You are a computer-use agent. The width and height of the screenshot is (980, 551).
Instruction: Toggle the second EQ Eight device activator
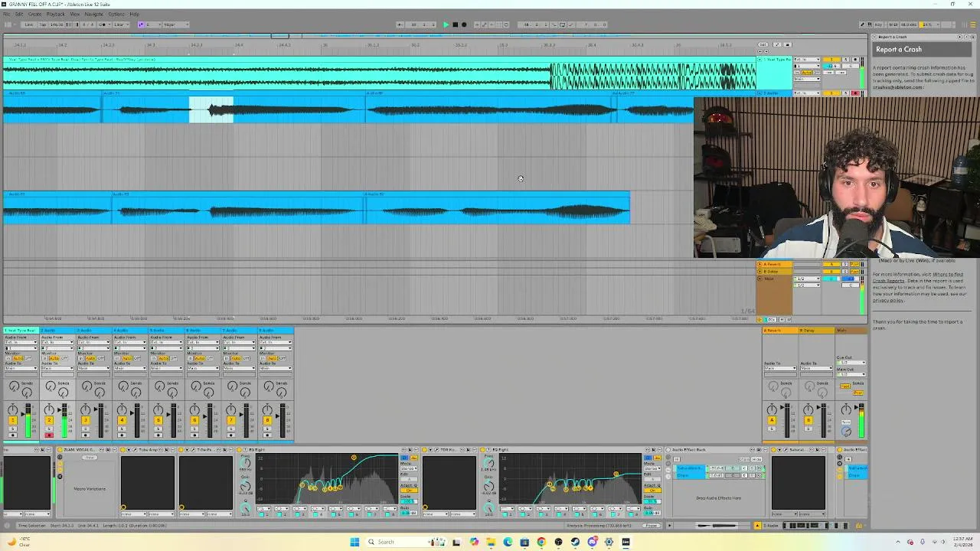pyautogui.click(x=482, y=449)
